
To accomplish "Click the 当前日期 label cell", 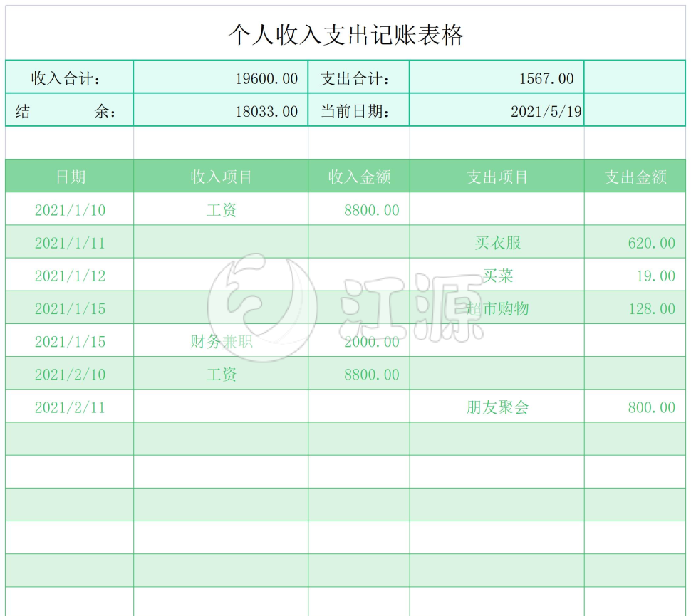I will coord(359,110).
